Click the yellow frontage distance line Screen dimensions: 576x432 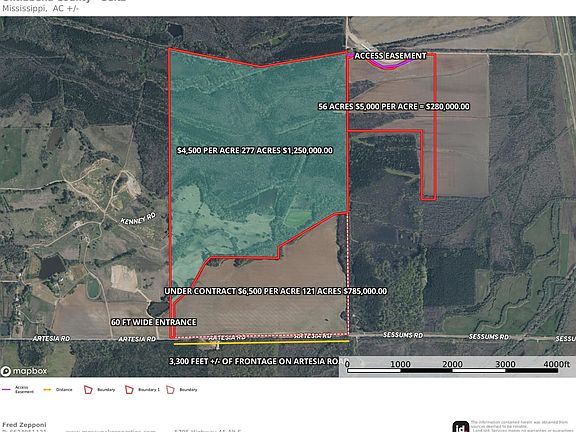point(261,342)
